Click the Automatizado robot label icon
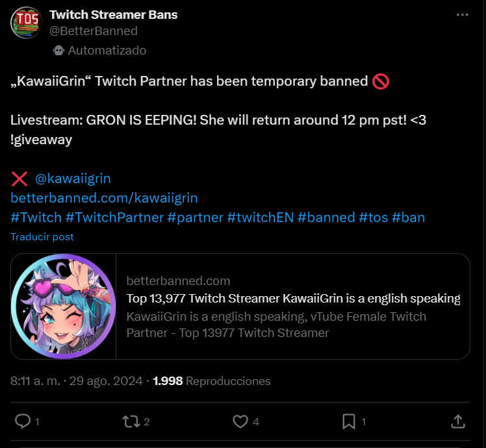The width and height of the screenshot is (486, 448). coord(58,50)
